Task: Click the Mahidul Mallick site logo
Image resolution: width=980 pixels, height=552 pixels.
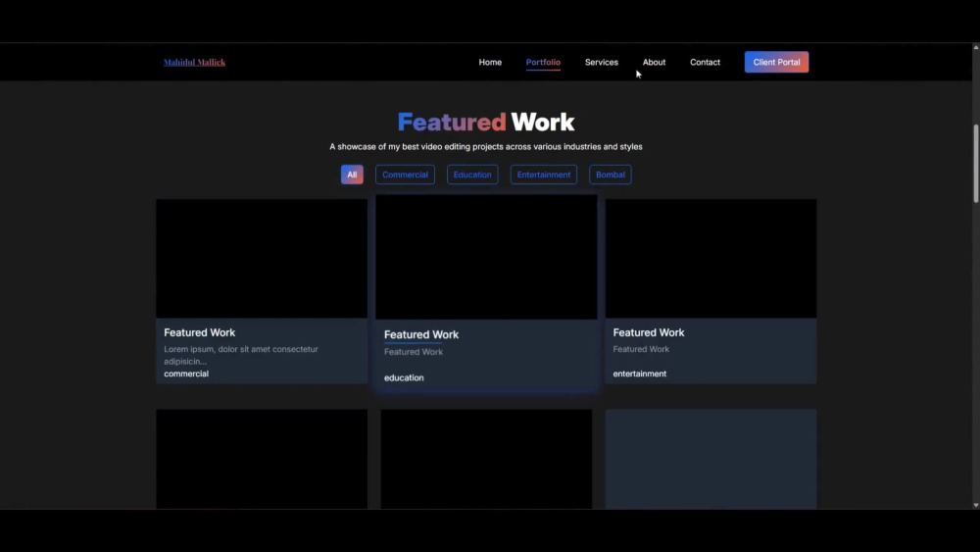Action: (x=194, y=63)
